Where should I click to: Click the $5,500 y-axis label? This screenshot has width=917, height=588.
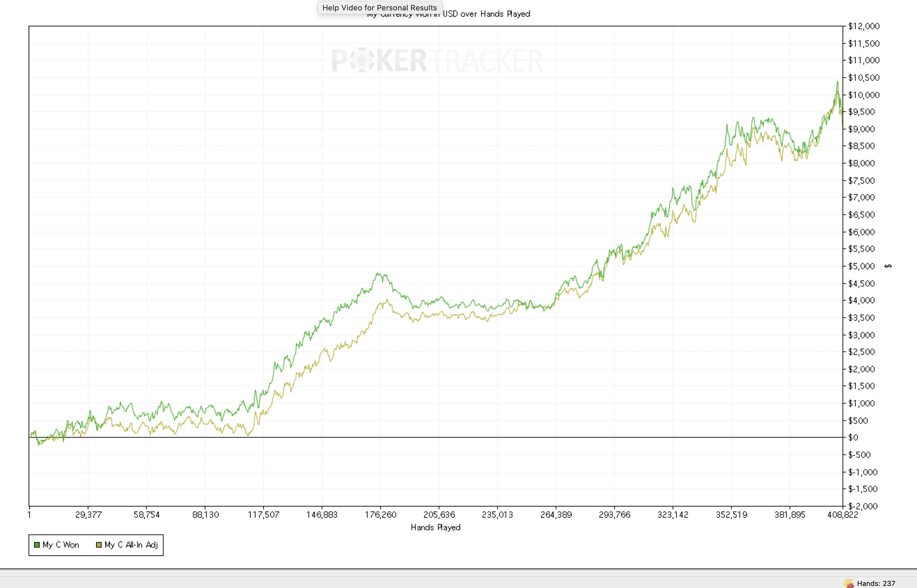[x=862, y=249]
